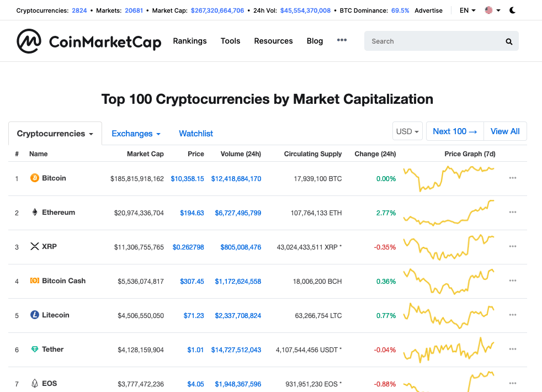Open the Rankings menu
This screenshot has width=542, height=392.
click(190, 41)
